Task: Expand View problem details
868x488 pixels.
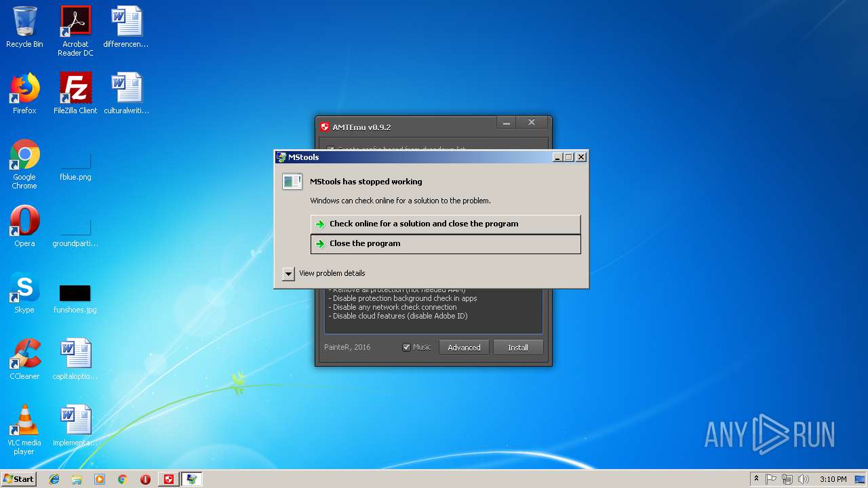Action: coord(288,273)
